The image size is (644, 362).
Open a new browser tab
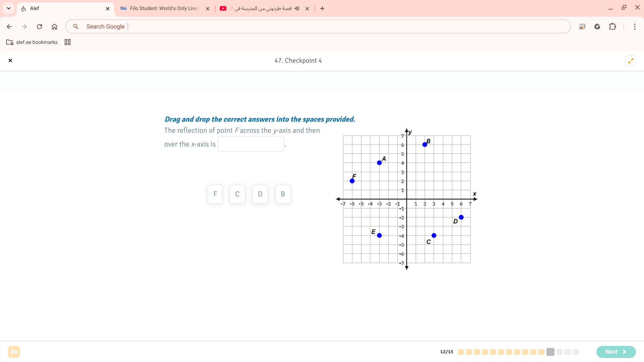(322, 8)
